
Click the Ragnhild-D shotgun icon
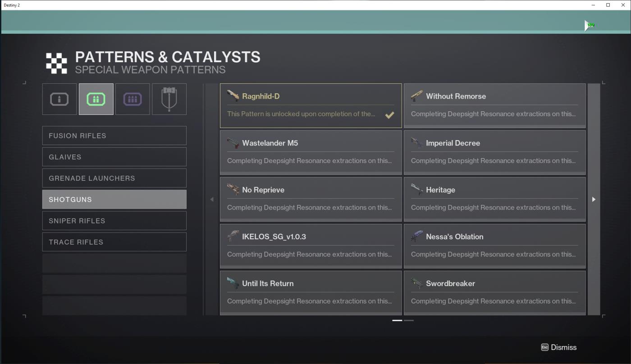(x=233, y=96)
